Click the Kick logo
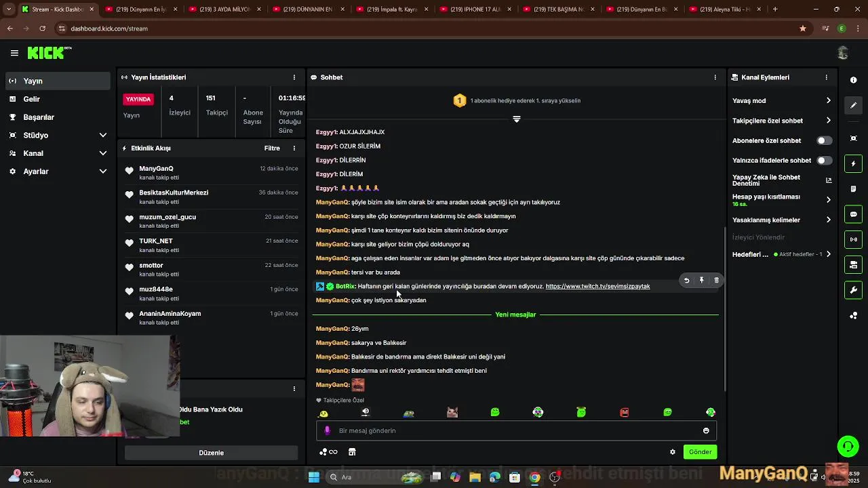Screen dimensions: 868x488 49,53
